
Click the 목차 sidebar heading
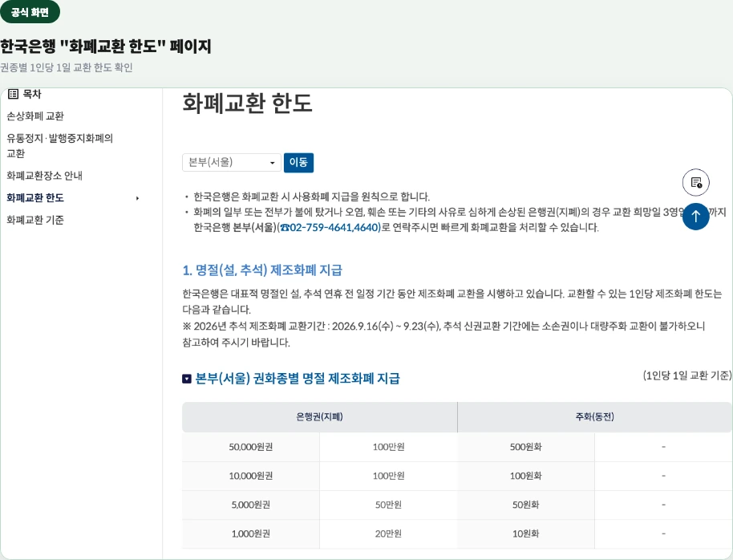pyautogui.click(x=32, y=94)
